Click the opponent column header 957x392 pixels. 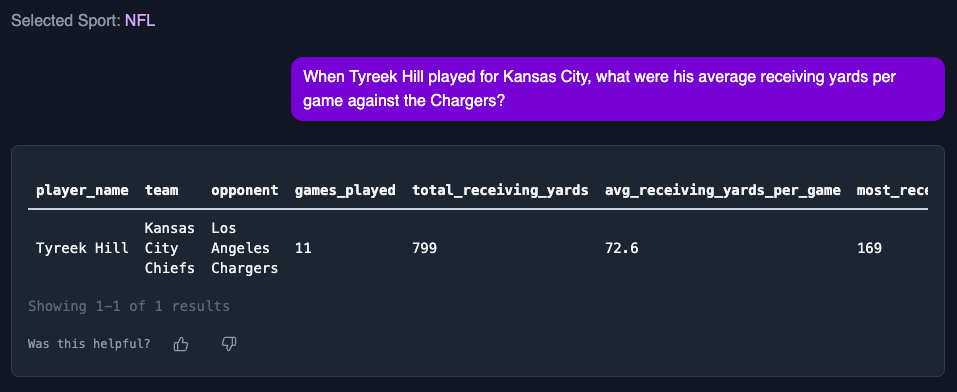(x=245, y=191)
